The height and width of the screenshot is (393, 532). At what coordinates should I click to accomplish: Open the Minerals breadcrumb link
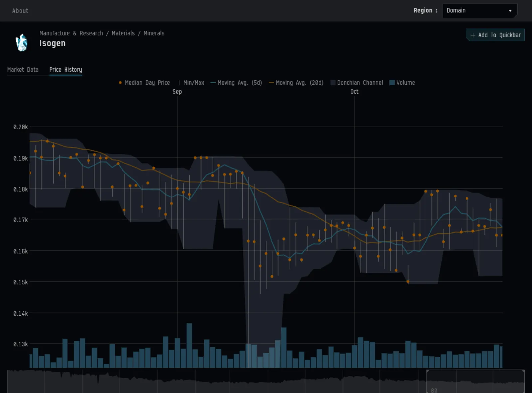(x=154, y=33)
